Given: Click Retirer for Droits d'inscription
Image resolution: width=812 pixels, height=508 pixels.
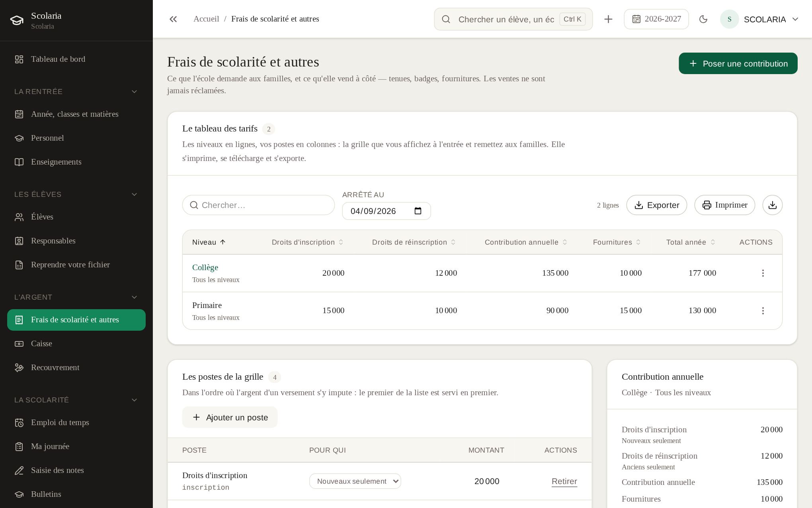Looking at the screenshot, I should tap(564, 481).
